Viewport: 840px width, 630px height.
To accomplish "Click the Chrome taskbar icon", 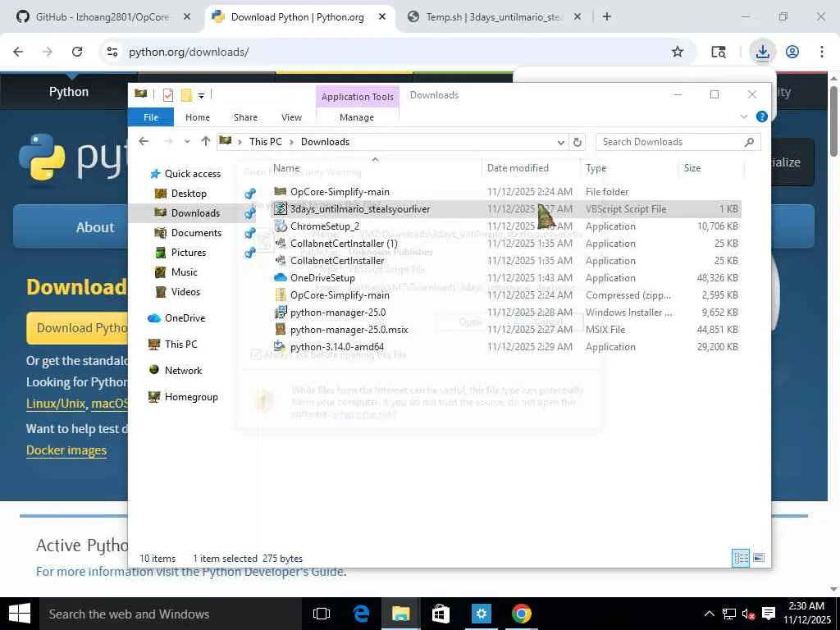I will 521,614.
